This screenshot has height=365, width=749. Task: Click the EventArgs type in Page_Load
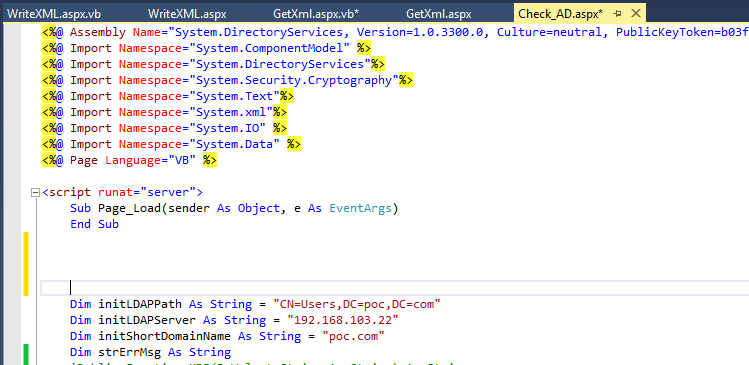pos(360,208)
